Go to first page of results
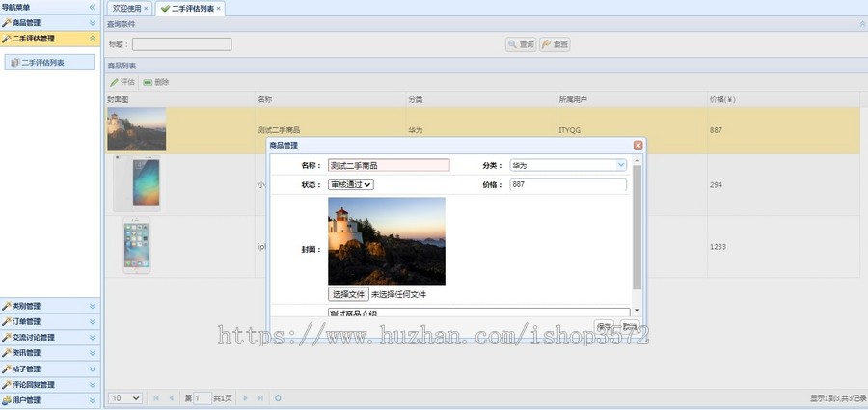Image resolution: width=868 pixels, height=410 pixels. [x=156, y=397]
